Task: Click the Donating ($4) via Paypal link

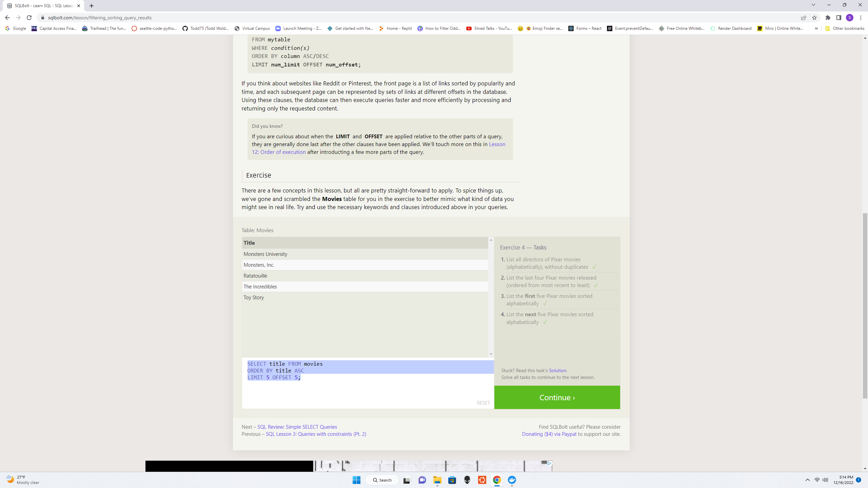Action: click(549, 434)
